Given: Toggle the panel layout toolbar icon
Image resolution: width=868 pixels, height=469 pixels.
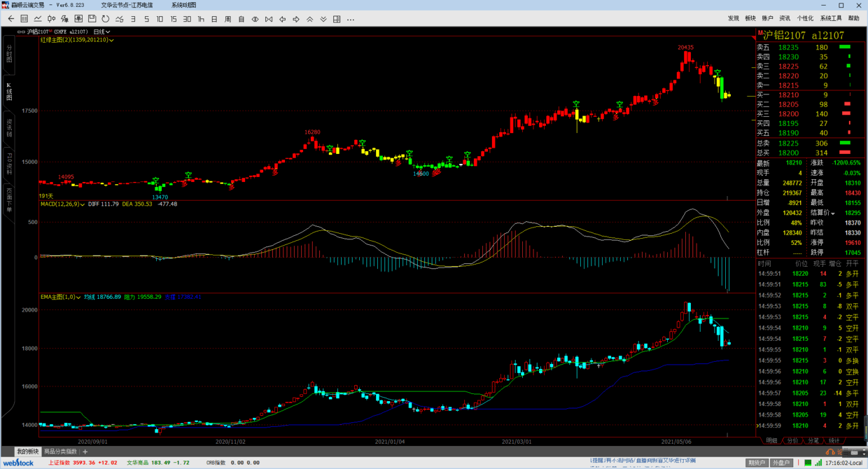Looking at the screenshot, I should coord(337,19).
